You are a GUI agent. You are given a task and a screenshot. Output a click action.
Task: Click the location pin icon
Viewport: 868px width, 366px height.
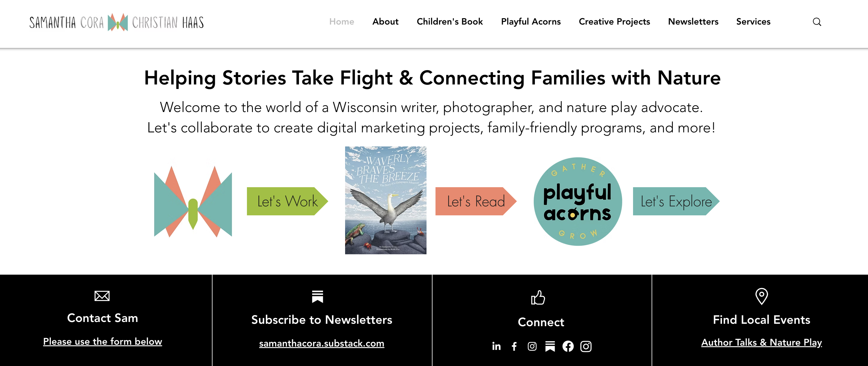pos(761,296)
